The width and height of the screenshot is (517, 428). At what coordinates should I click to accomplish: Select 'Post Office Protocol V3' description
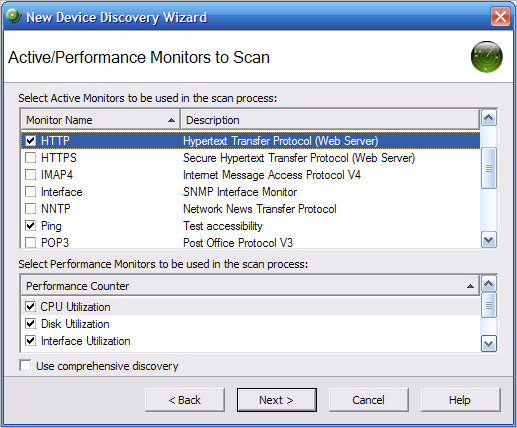click(x=238, y=243)
